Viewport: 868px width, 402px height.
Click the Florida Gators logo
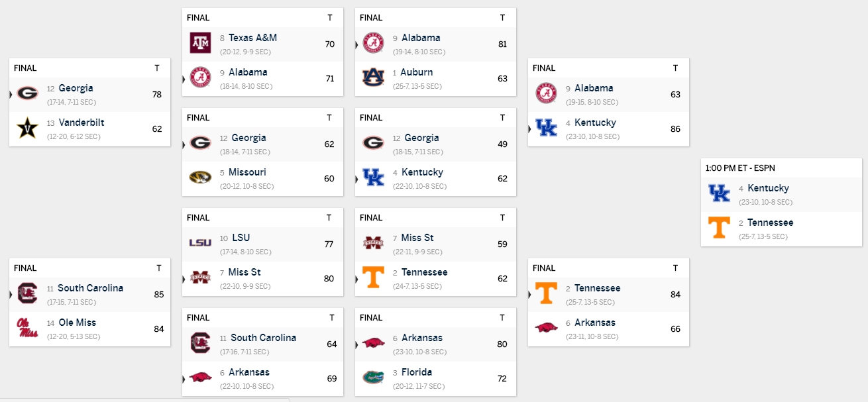tap(373, 377)
